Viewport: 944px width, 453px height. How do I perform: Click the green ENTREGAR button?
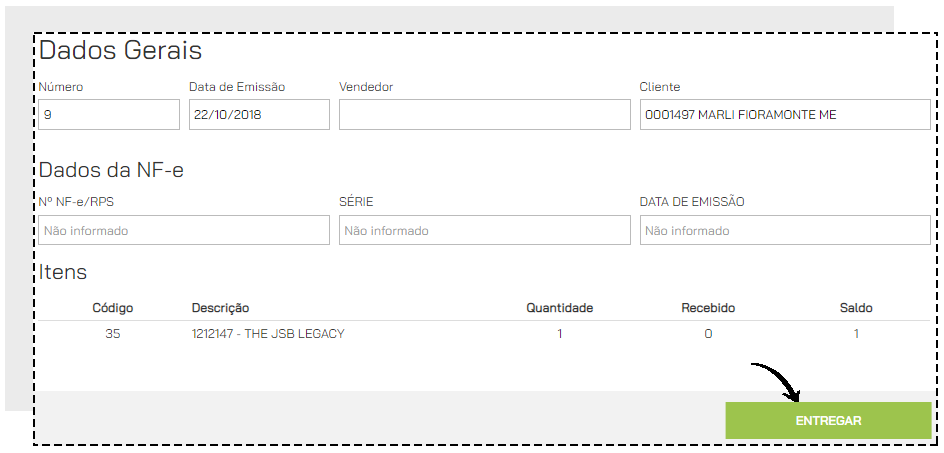pos(828,420)
